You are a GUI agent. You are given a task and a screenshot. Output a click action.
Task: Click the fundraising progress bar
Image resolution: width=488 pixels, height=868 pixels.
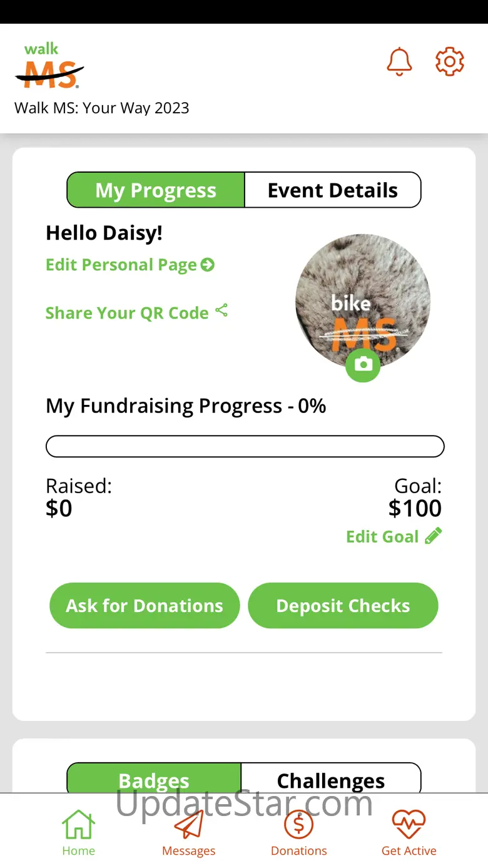[245, 447]
